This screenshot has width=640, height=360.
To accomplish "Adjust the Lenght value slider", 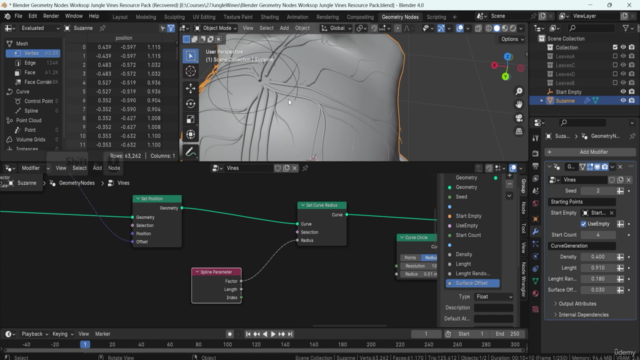I will coord(598,268).
